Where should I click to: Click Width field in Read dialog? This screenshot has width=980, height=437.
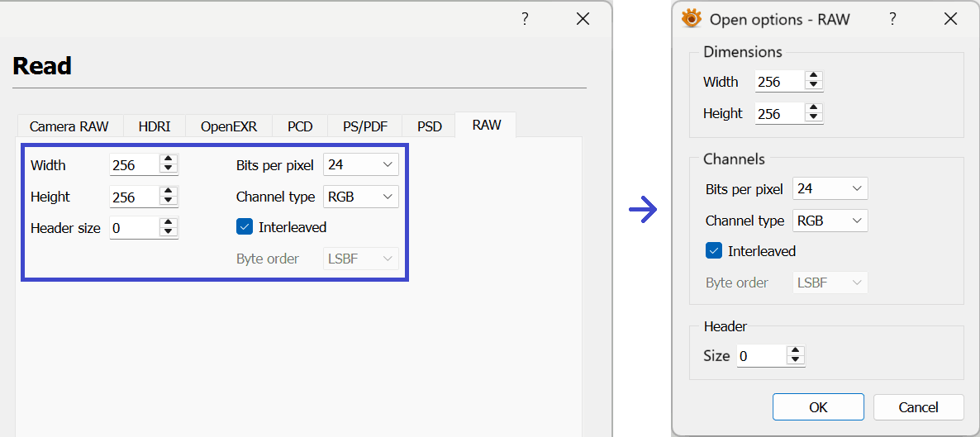click(135, 165)
